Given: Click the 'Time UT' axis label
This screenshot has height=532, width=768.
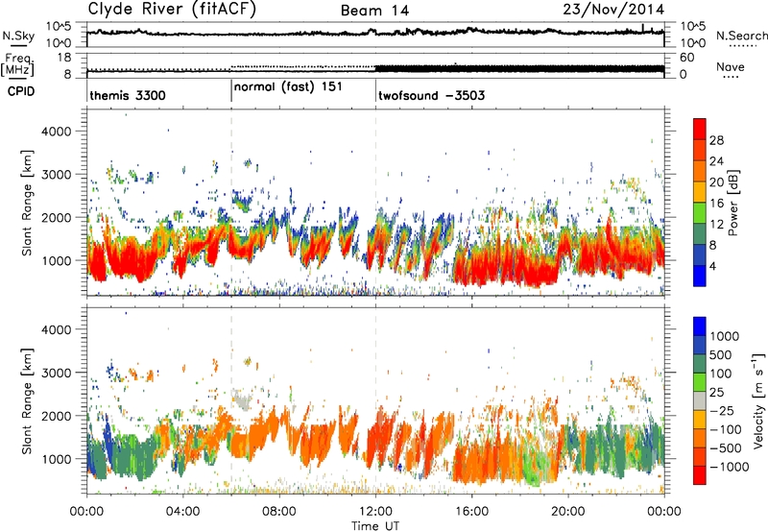Looking at the screenshot, I should [x=375, y=526].
